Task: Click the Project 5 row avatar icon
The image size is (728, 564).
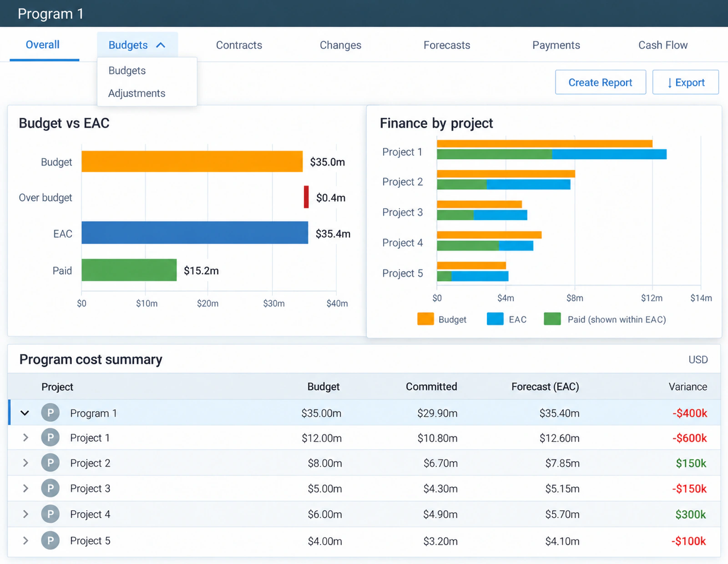Action: [51, 541]
